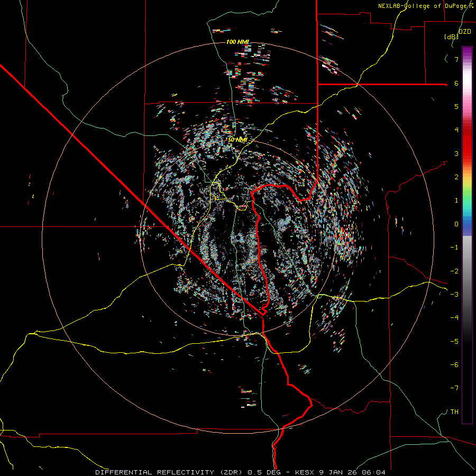Click the '-1' value on color scale

point(454,248)
